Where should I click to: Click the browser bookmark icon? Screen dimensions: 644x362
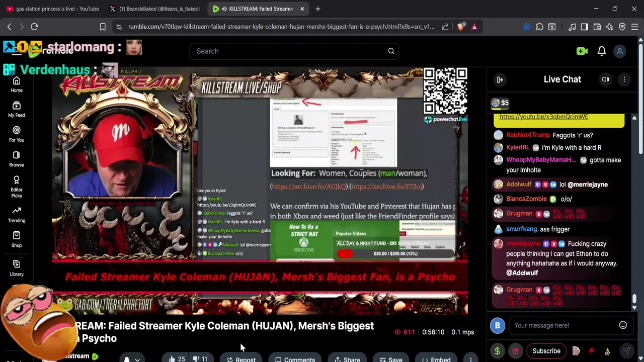point(103,27)
